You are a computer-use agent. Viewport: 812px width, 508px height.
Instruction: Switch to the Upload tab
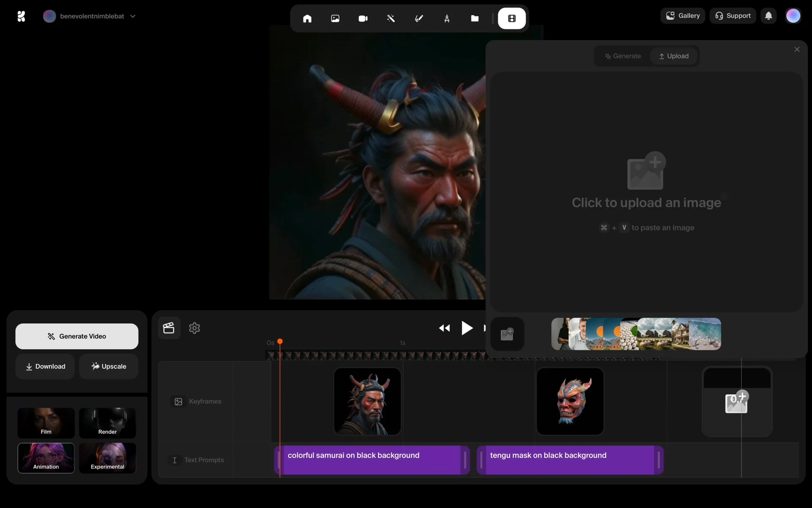(x=674, y=56)
